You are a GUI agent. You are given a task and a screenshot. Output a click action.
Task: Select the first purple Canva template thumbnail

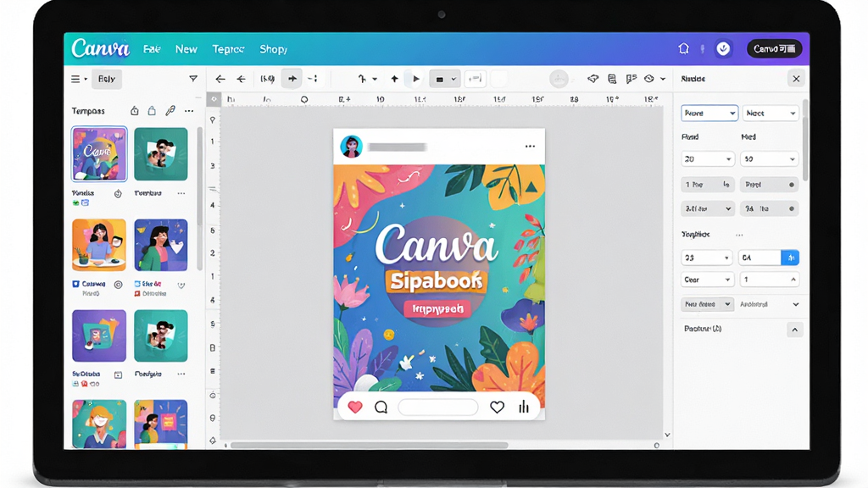click(x=99, y=154)
